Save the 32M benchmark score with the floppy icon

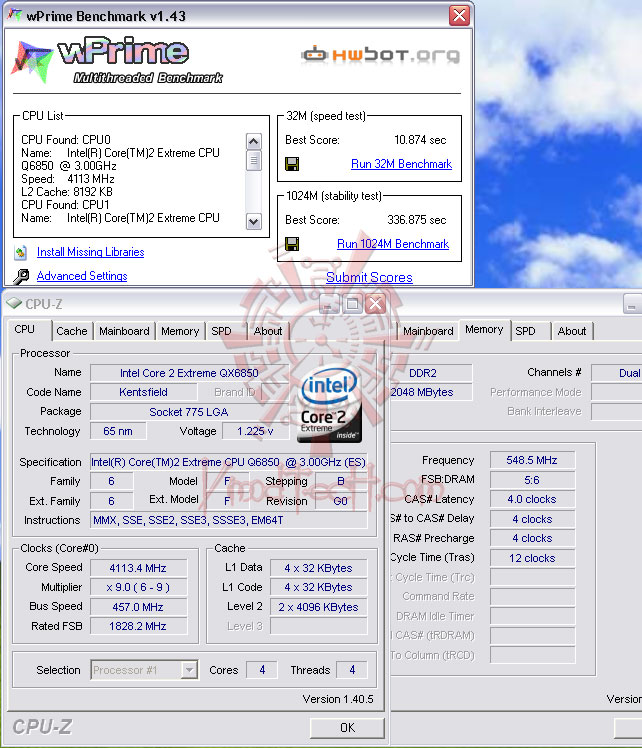pos(292,164)
